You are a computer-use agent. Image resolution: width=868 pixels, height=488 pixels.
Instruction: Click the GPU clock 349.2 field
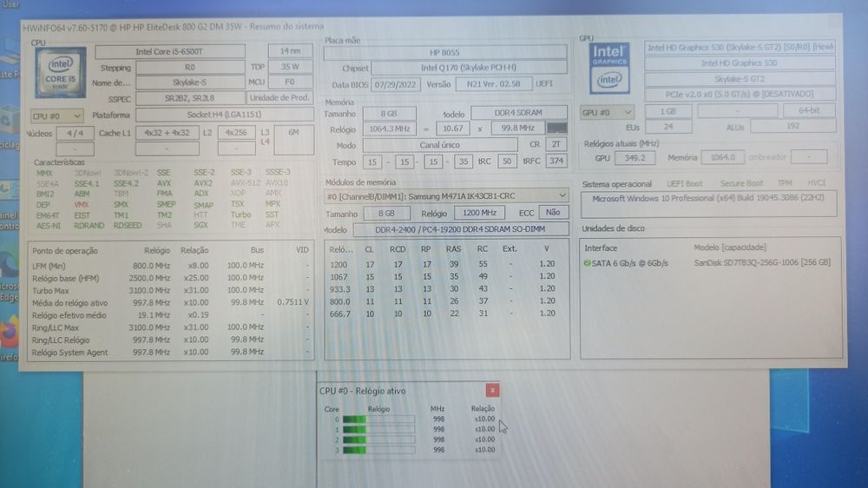pos(635,158)
